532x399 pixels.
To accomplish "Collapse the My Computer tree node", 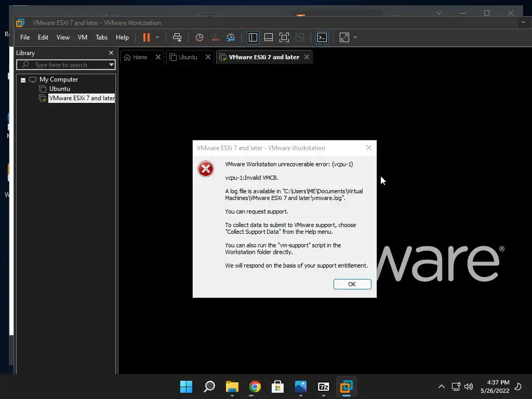I will point(23,81).
